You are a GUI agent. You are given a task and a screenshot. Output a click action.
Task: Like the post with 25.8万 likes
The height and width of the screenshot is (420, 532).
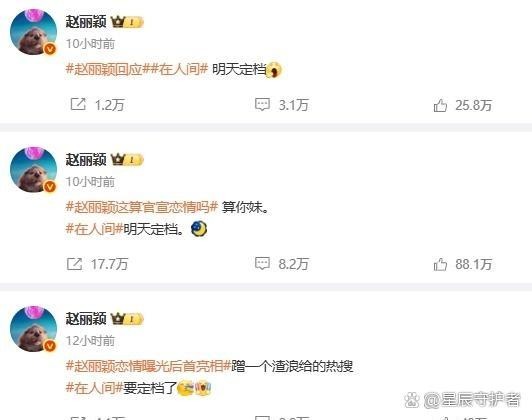pos(440,105)
